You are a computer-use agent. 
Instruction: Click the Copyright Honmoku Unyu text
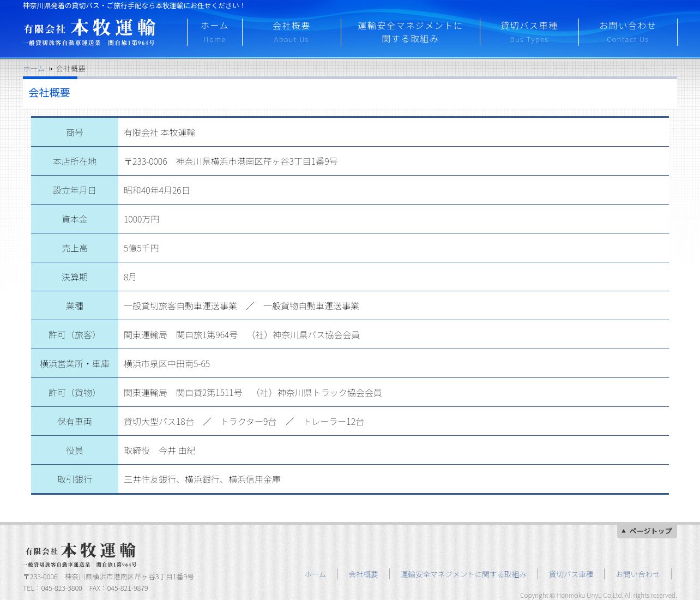click(598, 595)
